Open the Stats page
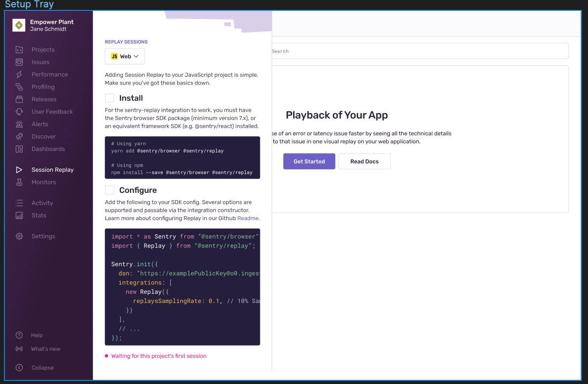This screenshot has height=384, width=588. click(x=39, y=215)
